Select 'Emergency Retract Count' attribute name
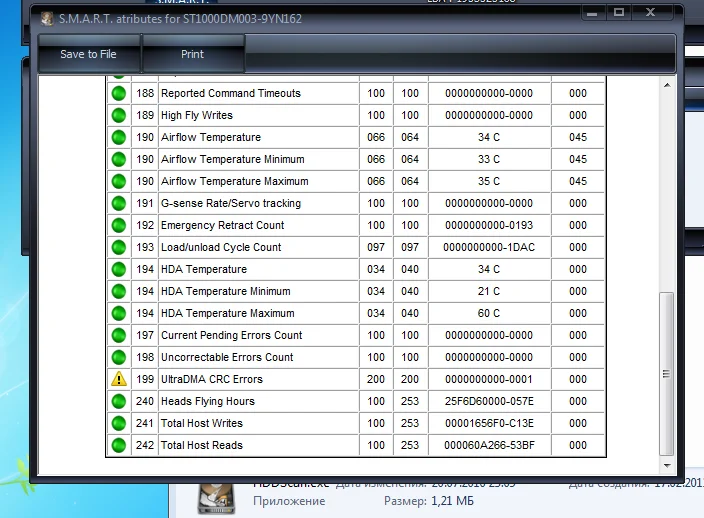This screenshot has height=518, width=704. pyautogui.click(x=222, y=225)
